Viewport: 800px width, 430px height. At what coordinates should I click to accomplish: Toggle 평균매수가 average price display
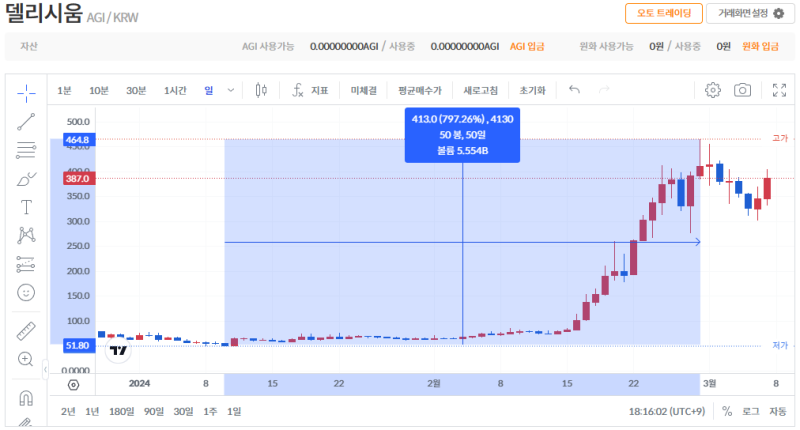(420, 90)
